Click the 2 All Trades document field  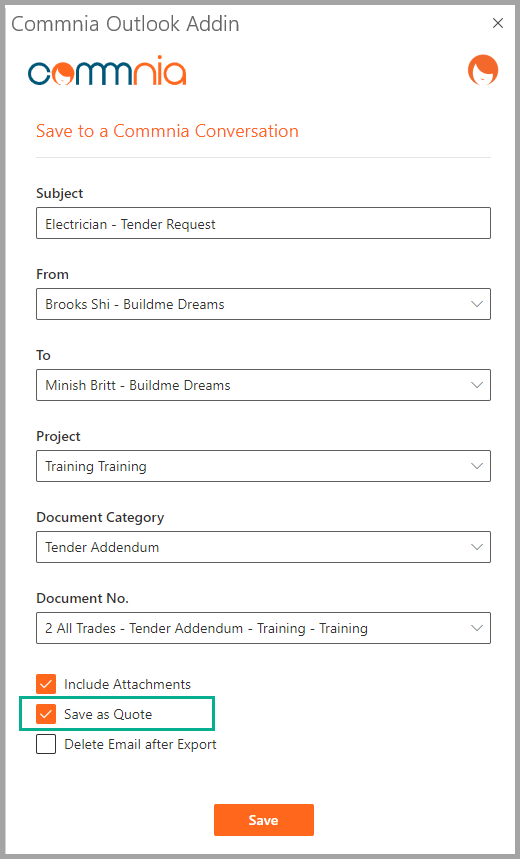coord(264,628)
